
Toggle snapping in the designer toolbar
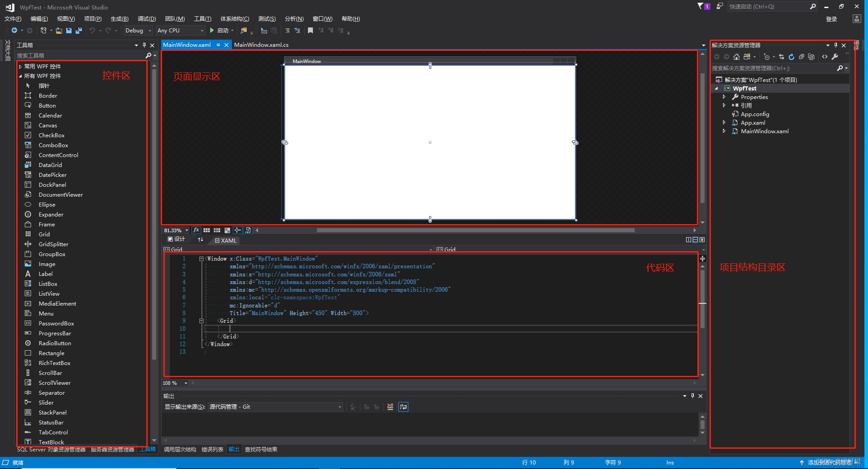(x=238, y=230)
